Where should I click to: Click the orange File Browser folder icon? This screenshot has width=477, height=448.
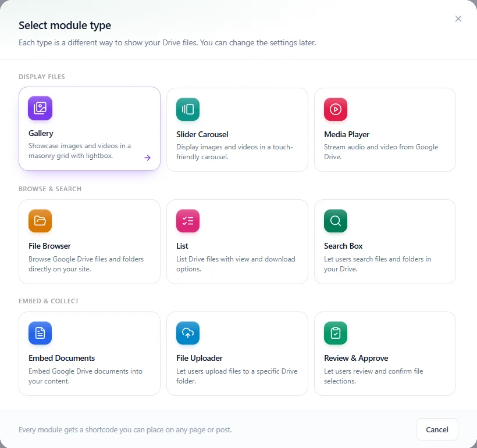(40, 221)
